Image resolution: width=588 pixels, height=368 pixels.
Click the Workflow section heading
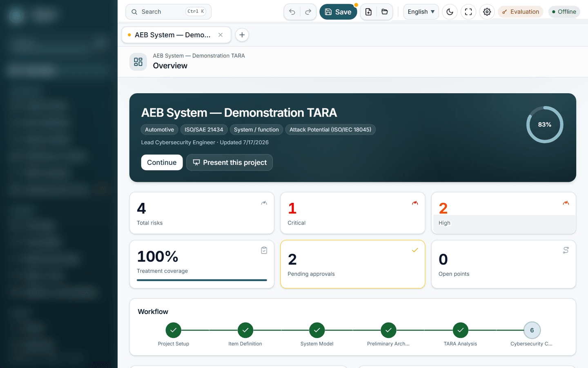tap(153, 312)
